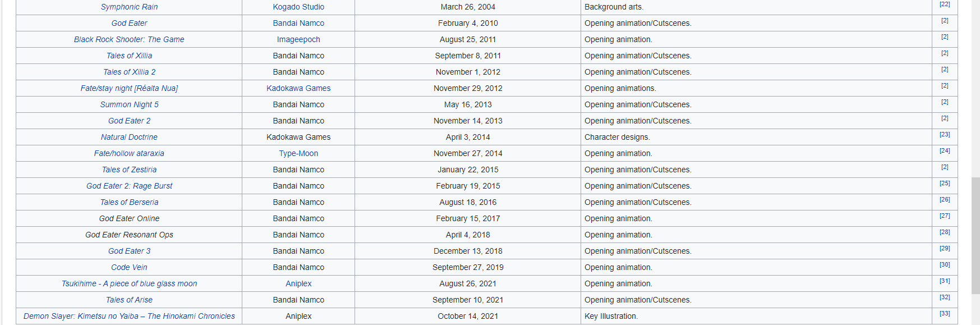Jump to citation reference [23]
The height and width of the screenshot is (325, 980).
pyautogui.click(x=945, y=135)
